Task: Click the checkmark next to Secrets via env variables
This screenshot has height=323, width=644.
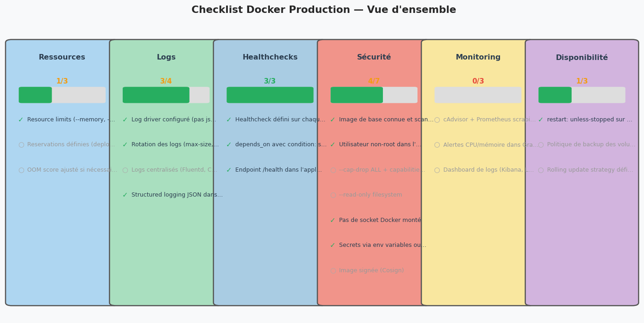Action: tap(333, 245)
